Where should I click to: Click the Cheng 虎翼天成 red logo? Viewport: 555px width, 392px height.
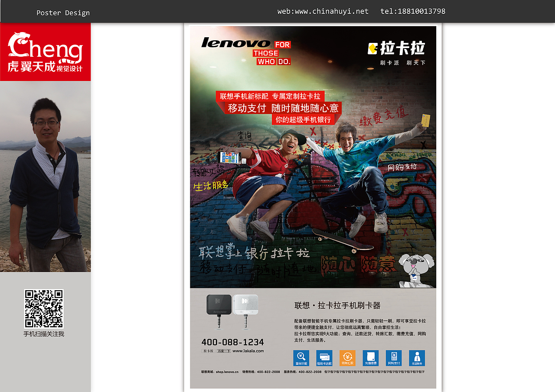pos(46,52)
